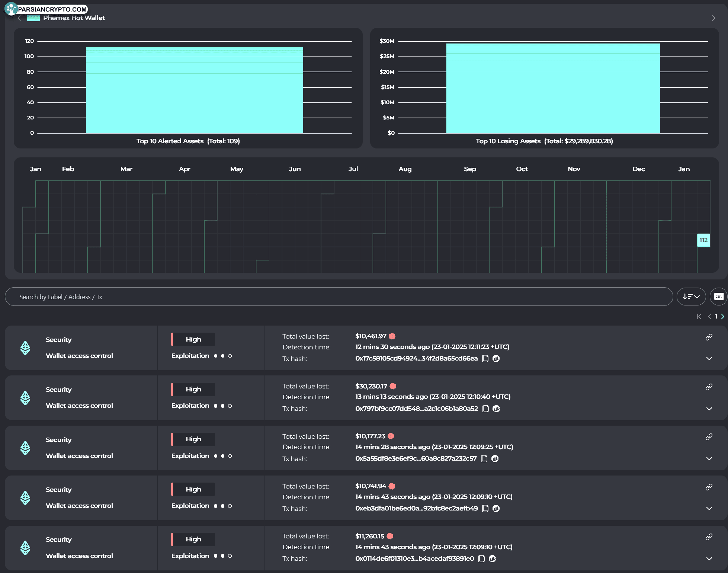728x573 pixels.
Task: Expand the $10,461.97 alert details
Action: point(709,359)
